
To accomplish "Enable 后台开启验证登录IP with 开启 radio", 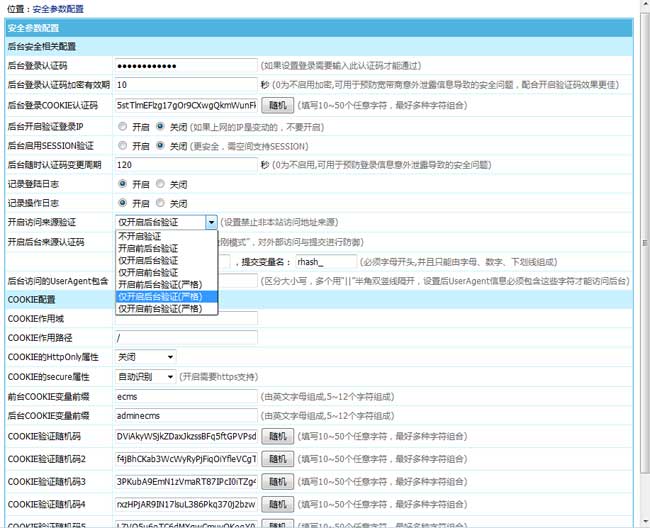I will point(122,127).
